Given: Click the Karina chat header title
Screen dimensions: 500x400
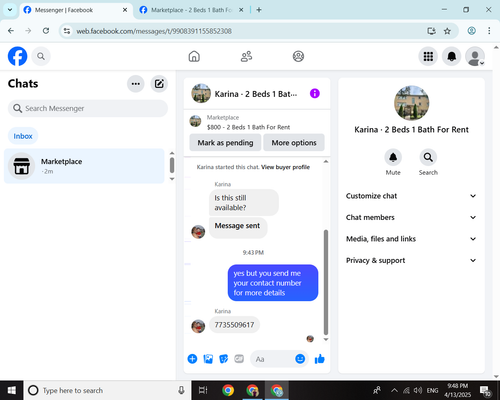Looking at the screenshot, I should pos(256,94).
